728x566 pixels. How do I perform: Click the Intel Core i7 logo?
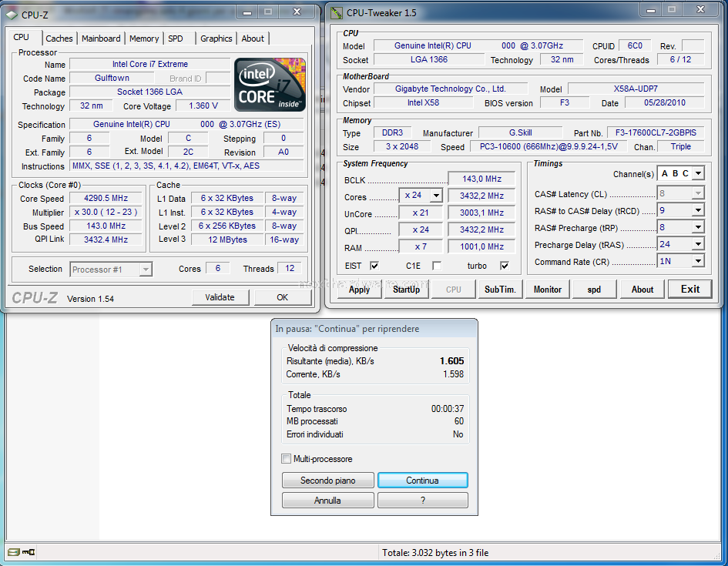click(270, 85)
